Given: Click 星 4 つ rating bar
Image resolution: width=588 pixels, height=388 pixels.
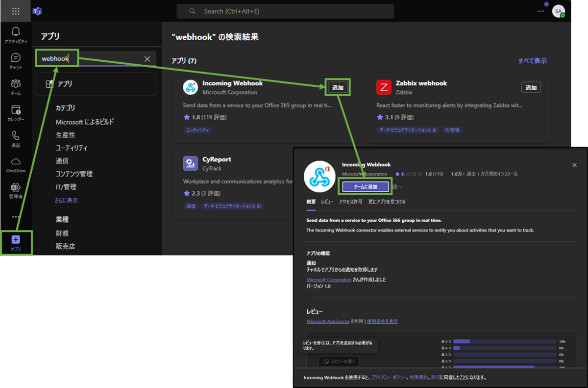Looking at the screenshot, I should coord(505,348).
